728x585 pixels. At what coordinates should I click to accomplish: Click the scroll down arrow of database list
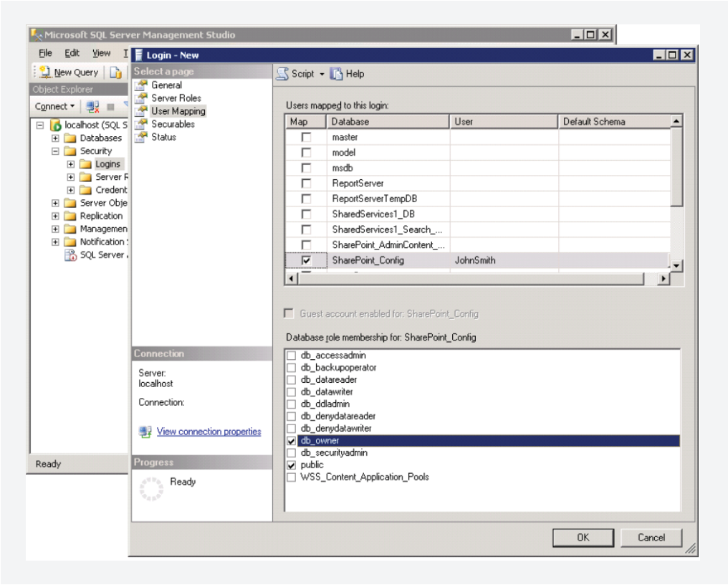(676, 266)
